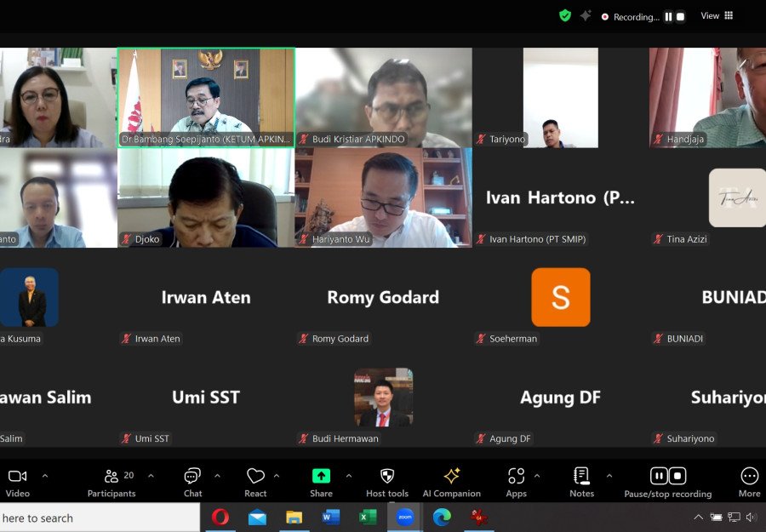766x532 pixels.
Task: Open the Chat panel
Action: coord(192,483)
